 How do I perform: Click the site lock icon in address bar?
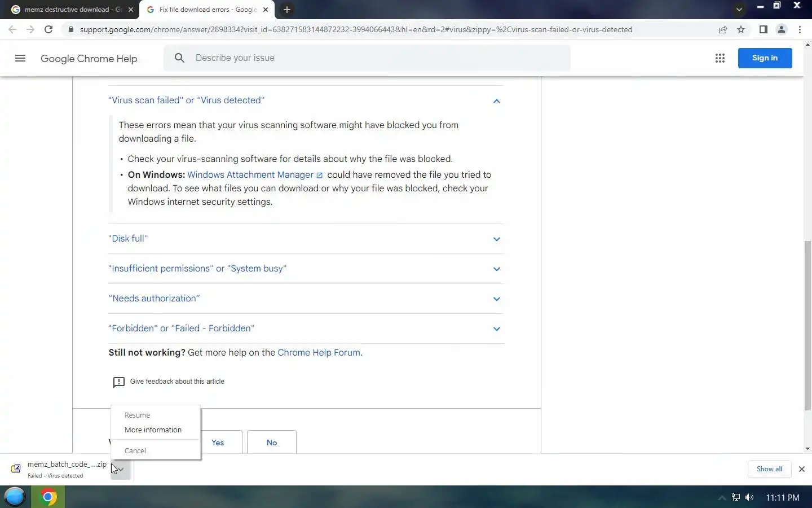(x=70, y=29)
